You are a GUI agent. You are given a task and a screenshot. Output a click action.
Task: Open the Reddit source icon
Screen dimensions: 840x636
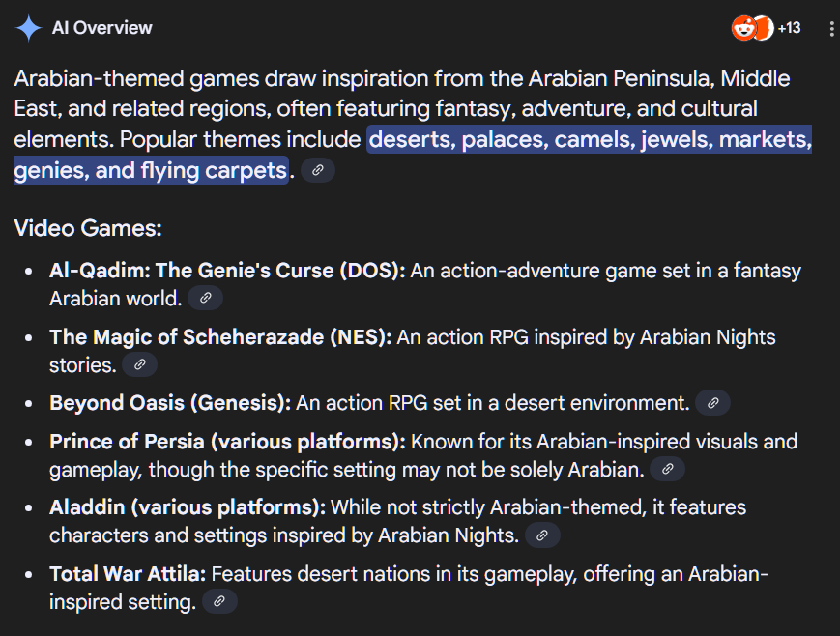click(x=742, y=28)
